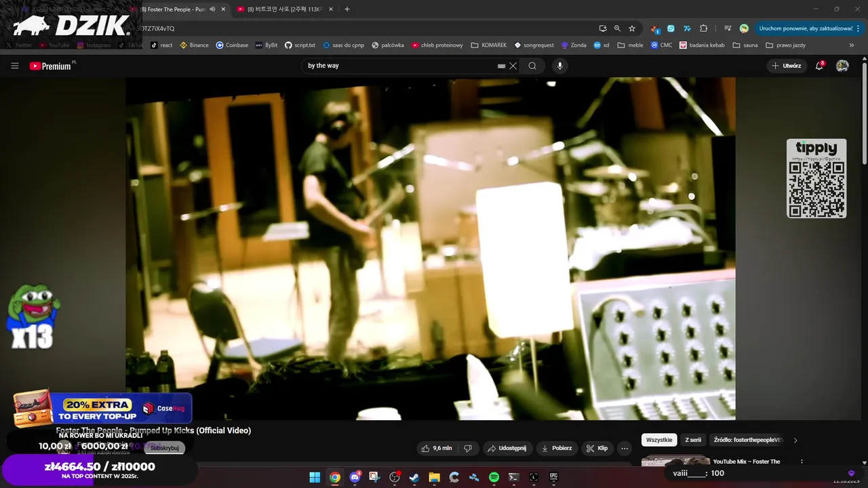
Task: Open the YouTube guide hamburger menu
Action: point(14,66)
